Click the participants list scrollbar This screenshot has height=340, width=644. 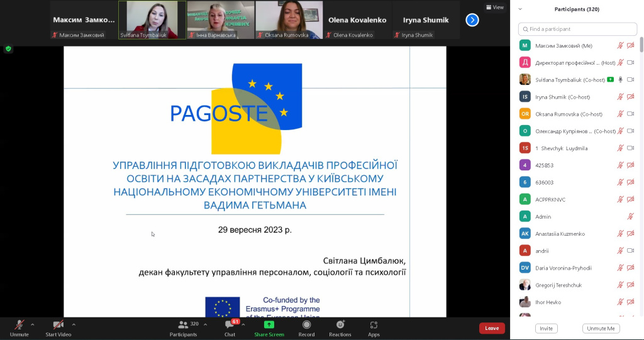(x=641, y=45)
